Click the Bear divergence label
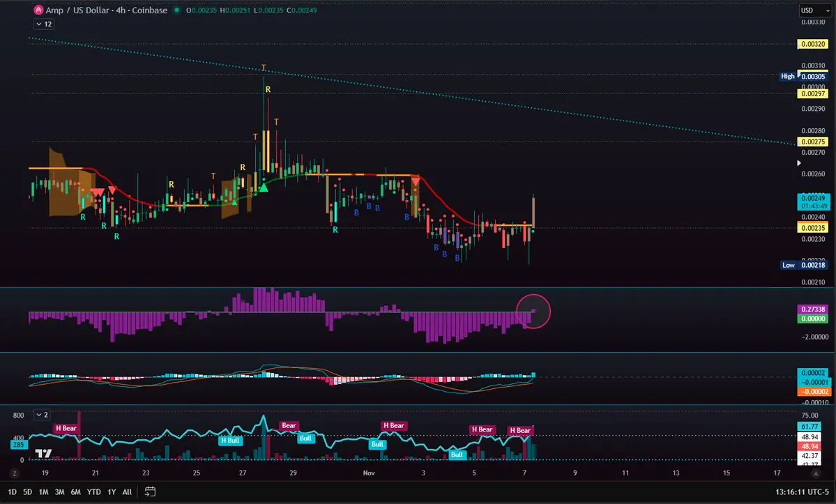The height and width of the screenshot is (504, 836). click(289, 425)
